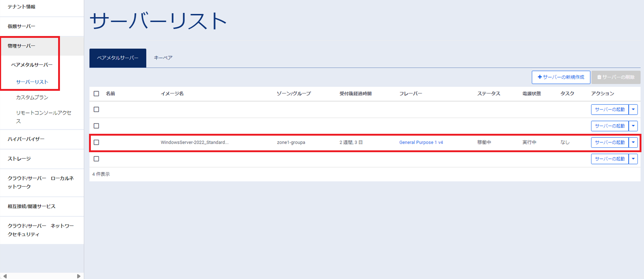
Task: Click the ステータス column header
Action: coord(489,94)
